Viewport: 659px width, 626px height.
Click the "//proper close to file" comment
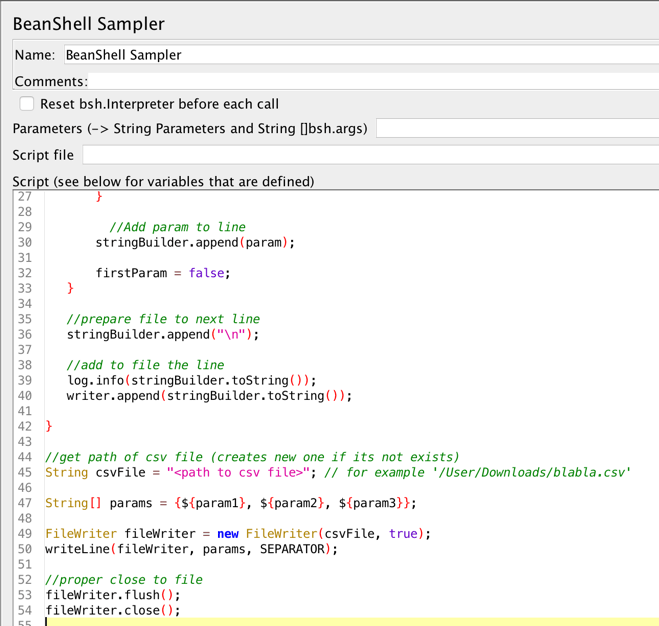point(124,579)
